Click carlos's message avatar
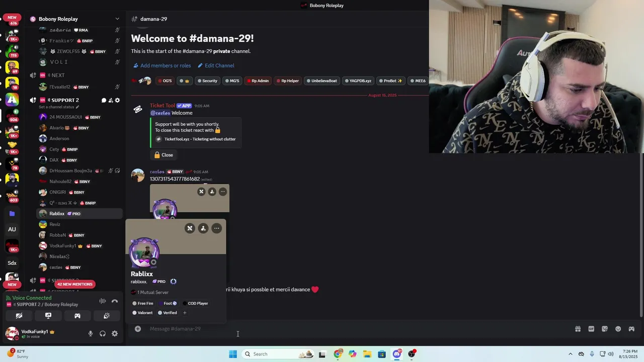 pos(138,175)
